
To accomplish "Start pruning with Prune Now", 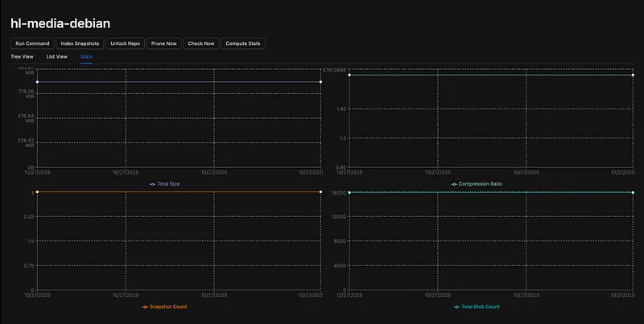I will pyautogui.click(x=163, y=43).
